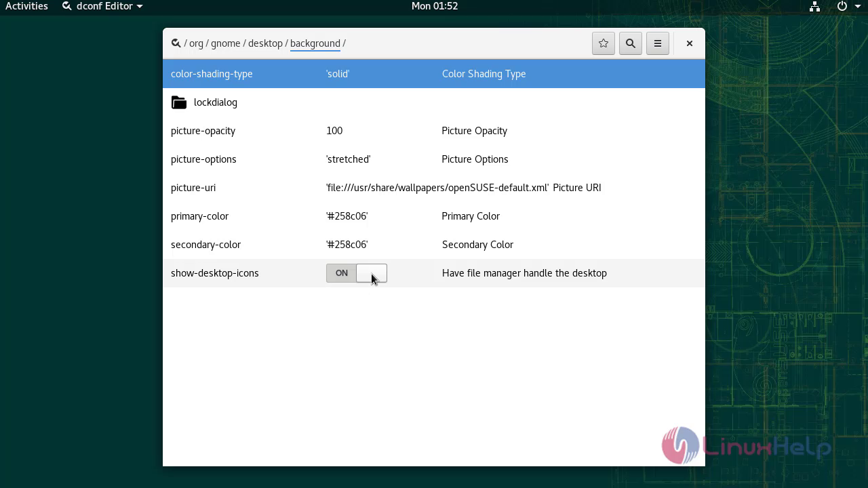Close the dconf Editor window
This screenshot has height=488, width=868.
tap(690, 43)
